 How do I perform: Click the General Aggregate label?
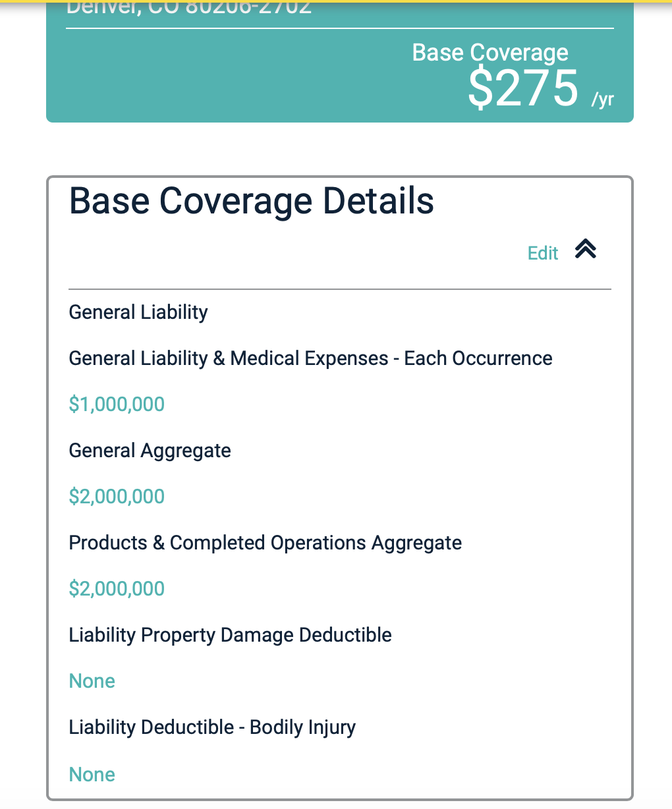(x=150, y=451)
